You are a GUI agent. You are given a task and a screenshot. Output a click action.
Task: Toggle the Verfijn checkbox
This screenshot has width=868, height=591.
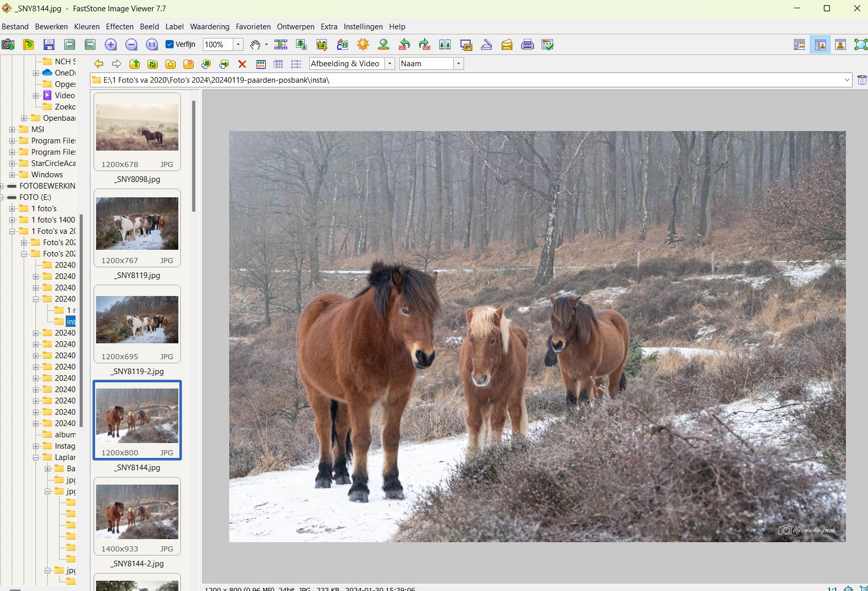tap(170, 45)
